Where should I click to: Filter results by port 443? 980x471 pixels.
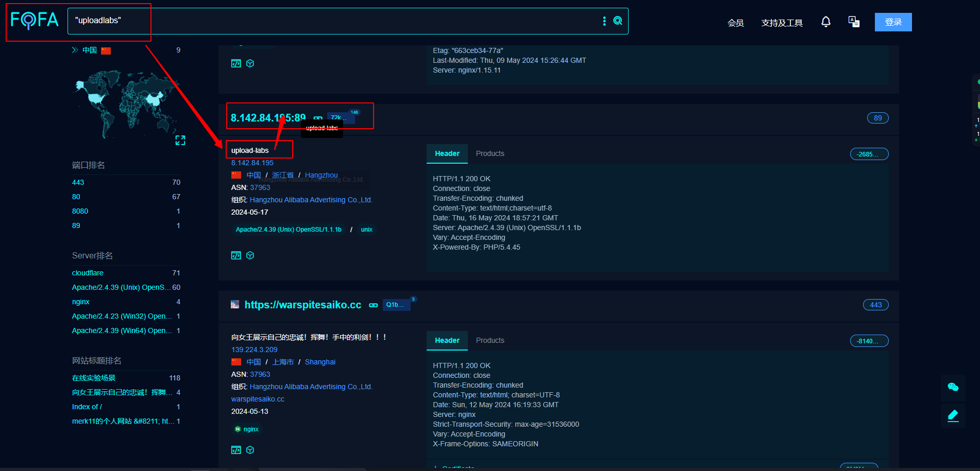[x=78, y=182]
